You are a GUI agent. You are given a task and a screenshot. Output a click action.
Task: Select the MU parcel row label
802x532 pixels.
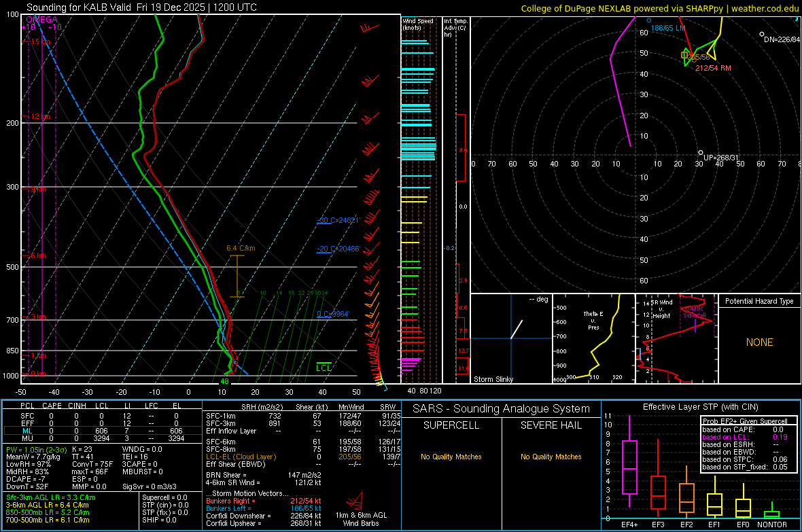[x=28, y=438]
